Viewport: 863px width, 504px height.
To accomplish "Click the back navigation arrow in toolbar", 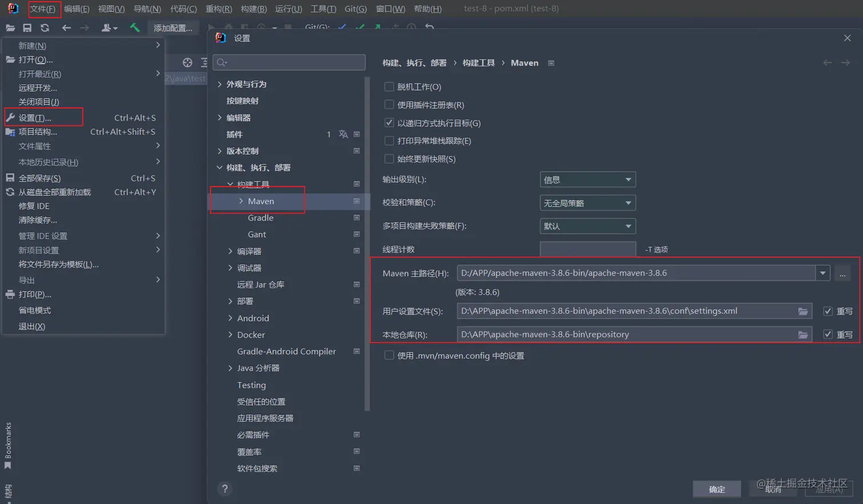I will click(x=66, y=27).
